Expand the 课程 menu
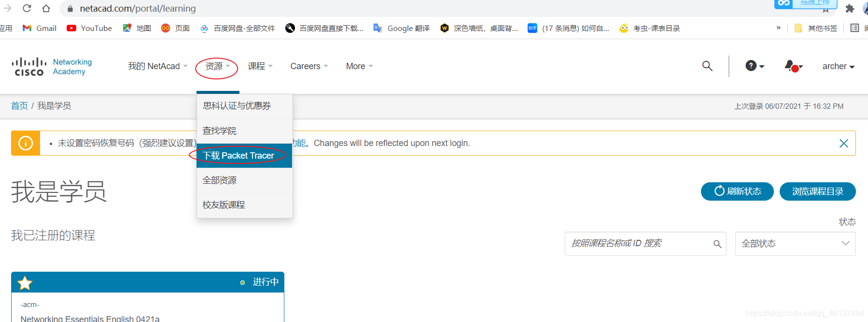The height and width of the screenshot is (322, 868). point(260,66)
